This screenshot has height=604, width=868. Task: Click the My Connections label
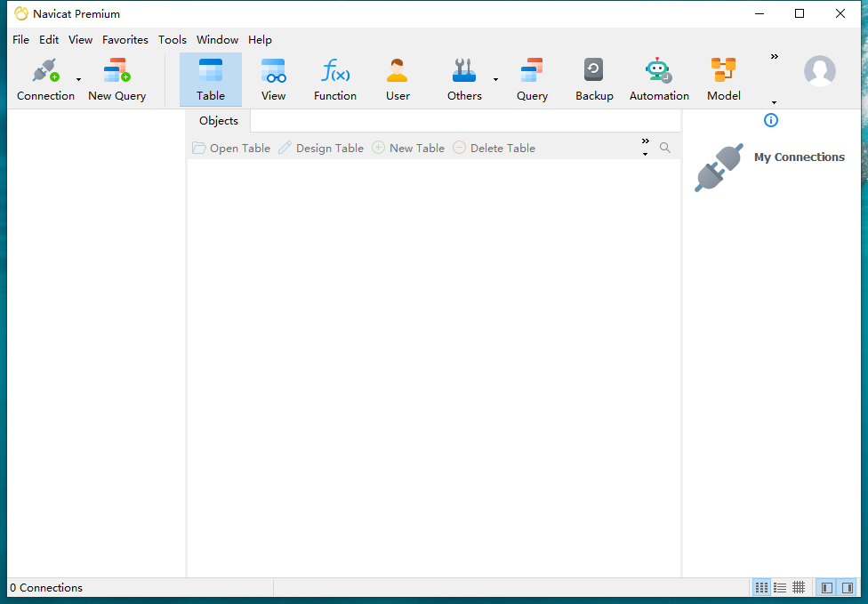click(x=800, y=157)
